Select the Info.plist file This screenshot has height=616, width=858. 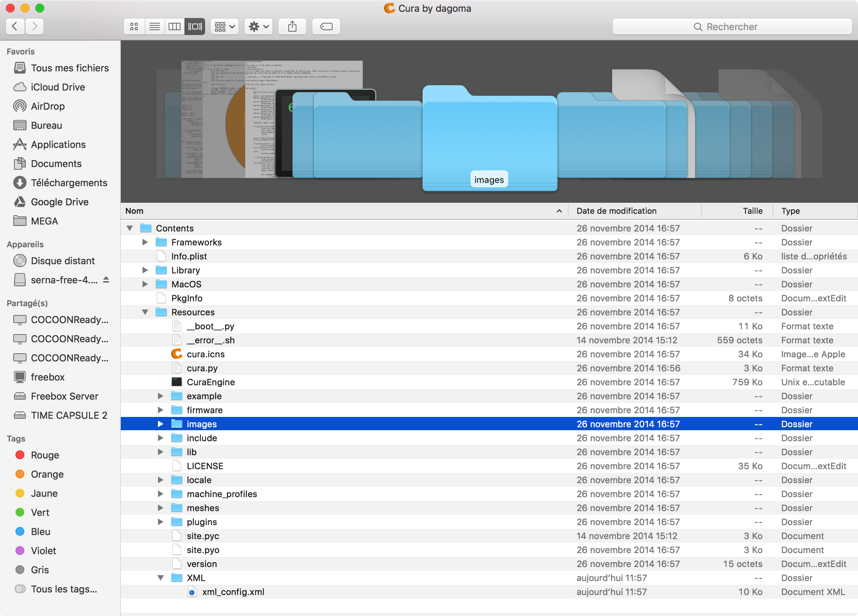coord(489,256)
